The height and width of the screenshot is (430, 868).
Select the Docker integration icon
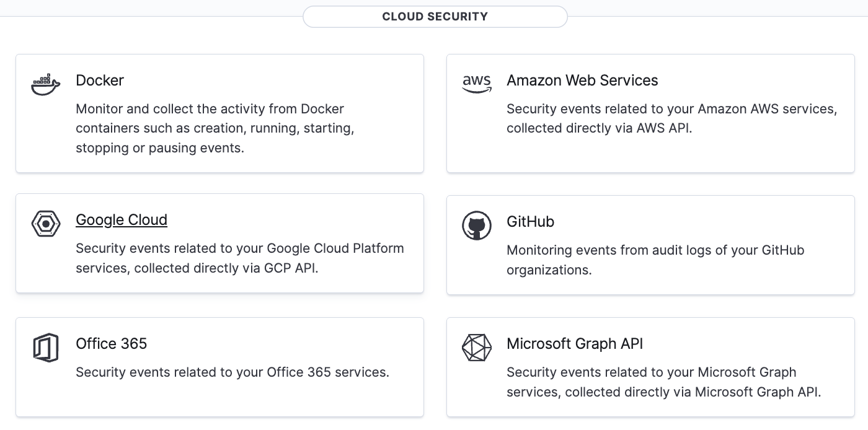[45, 84]
